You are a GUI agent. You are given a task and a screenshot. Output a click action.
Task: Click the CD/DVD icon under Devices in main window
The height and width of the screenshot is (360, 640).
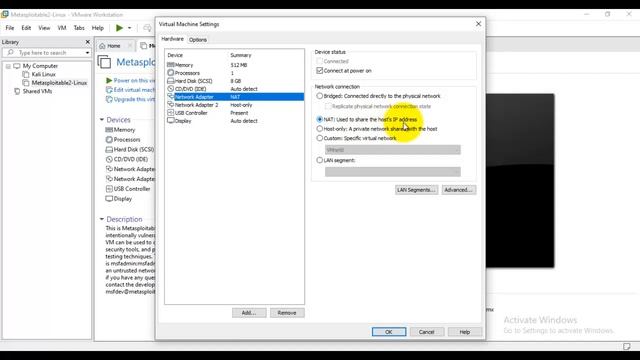[x=109, y=159]
